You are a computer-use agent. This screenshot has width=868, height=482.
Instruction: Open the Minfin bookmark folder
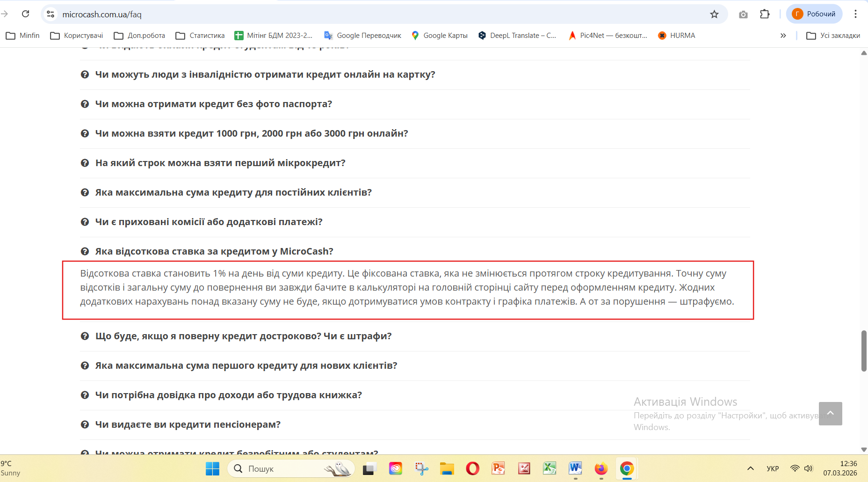[22, 36]
